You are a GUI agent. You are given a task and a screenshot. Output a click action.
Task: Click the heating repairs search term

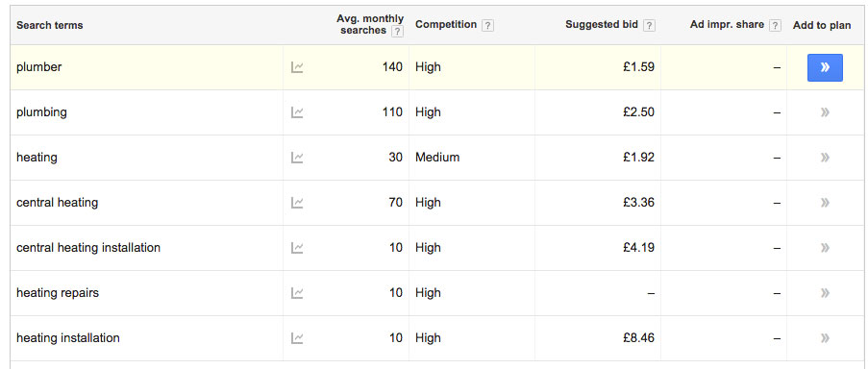[58, 293]
